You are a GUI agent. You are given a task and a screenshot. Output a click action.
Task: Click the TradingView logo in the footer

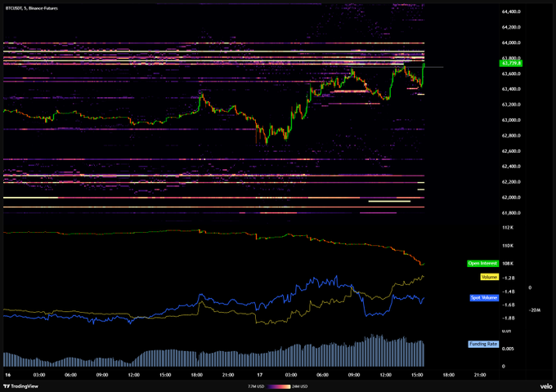click(20, 386)
